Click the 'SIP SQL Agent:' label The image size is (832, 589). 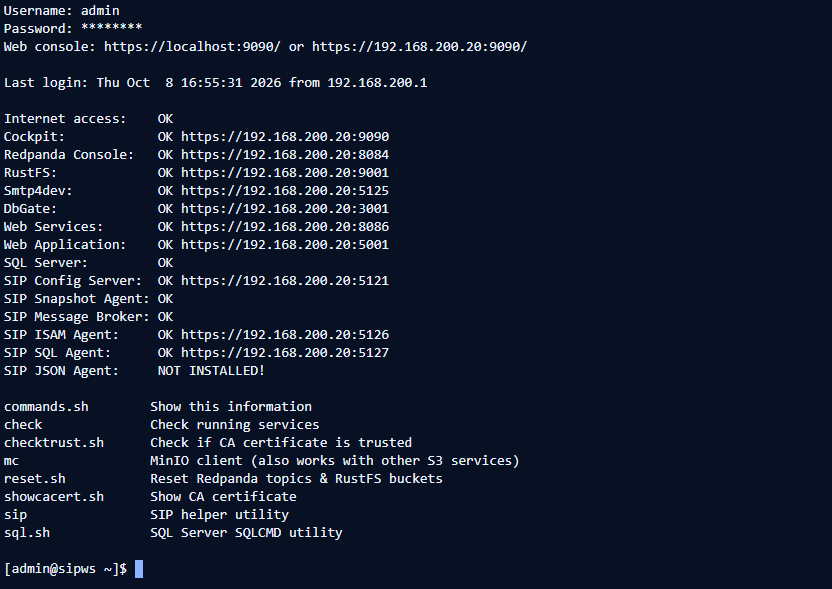[x=57, y=353]
